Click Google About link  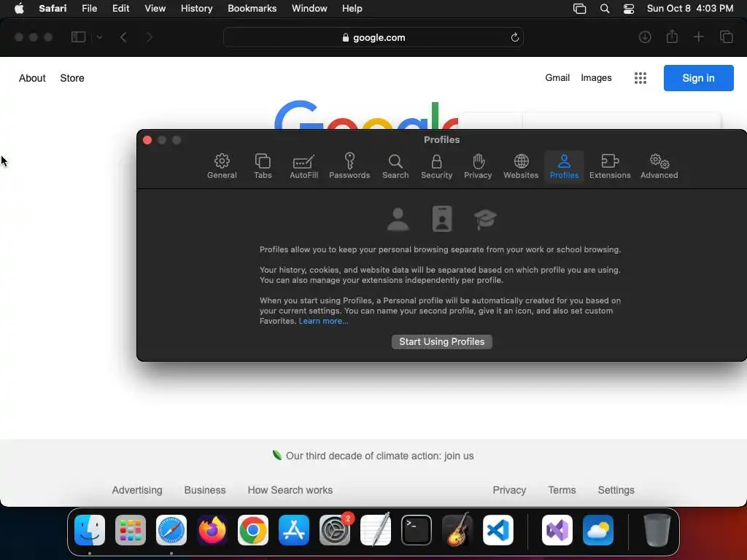tap(32, 78)
